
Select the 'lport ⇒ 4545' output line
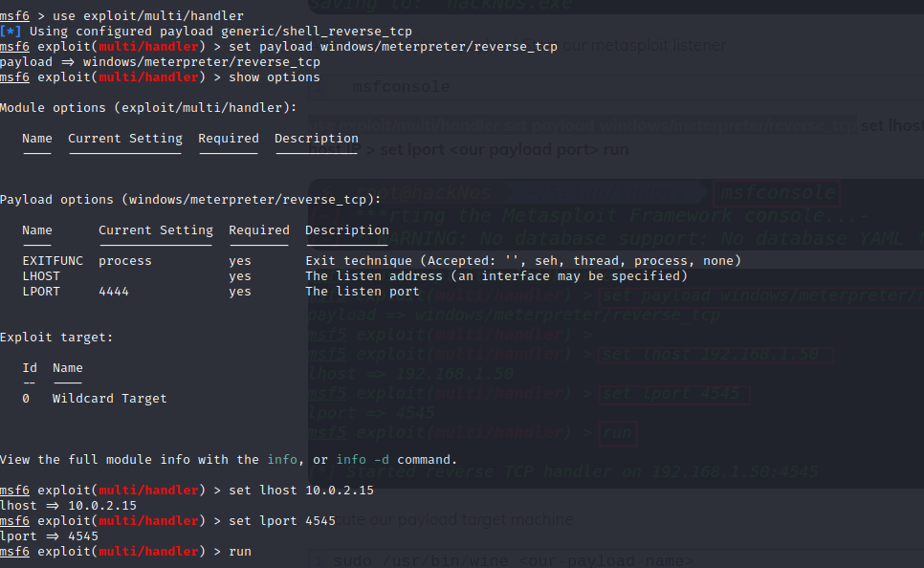pyautogui.click(x=49, y=536)
